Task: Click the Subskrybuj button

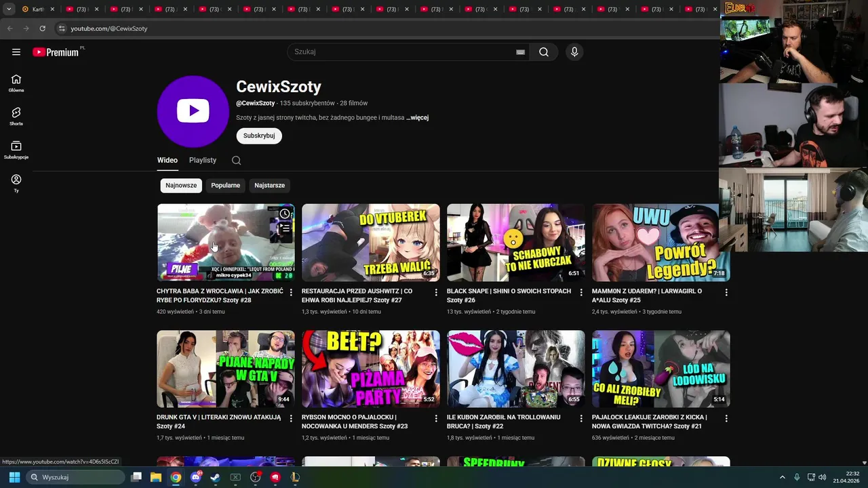Action: (259, 136)
